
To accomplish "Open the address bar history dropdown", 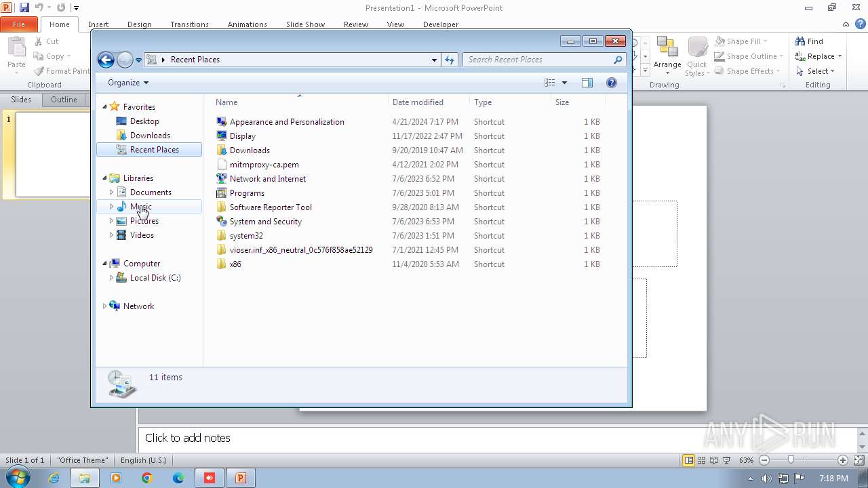I will click(434, 60).
